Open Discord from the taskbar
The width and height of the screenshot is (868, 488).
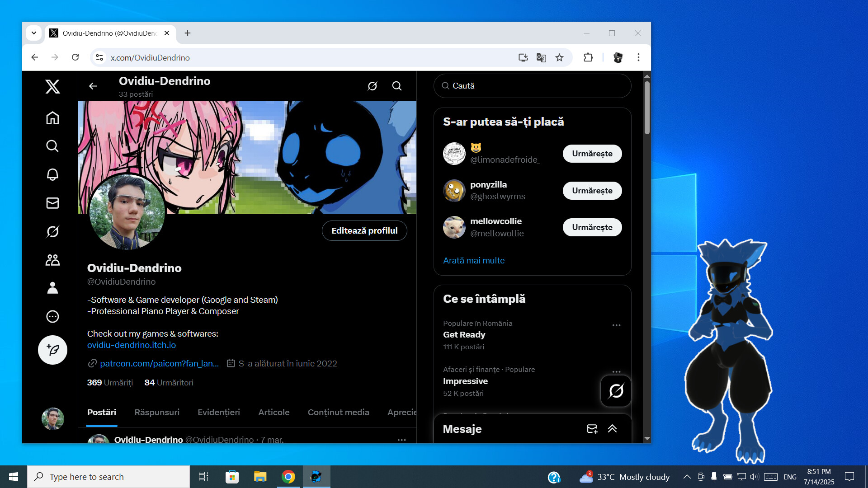tap(316, 476)
